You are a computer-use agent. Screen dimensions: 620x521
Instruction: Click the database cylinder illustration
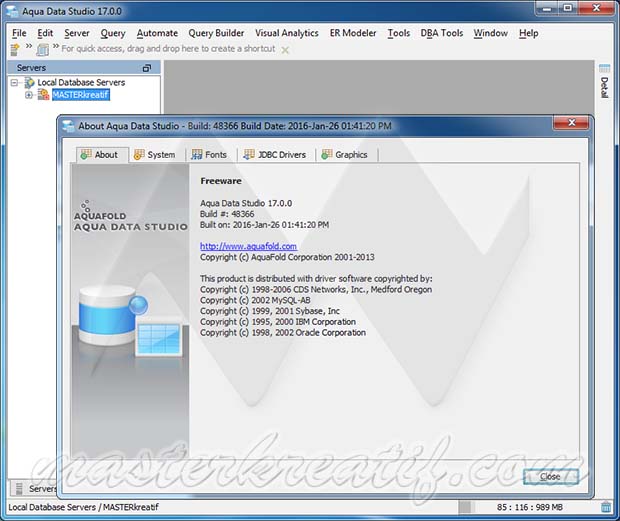[108, 315]
